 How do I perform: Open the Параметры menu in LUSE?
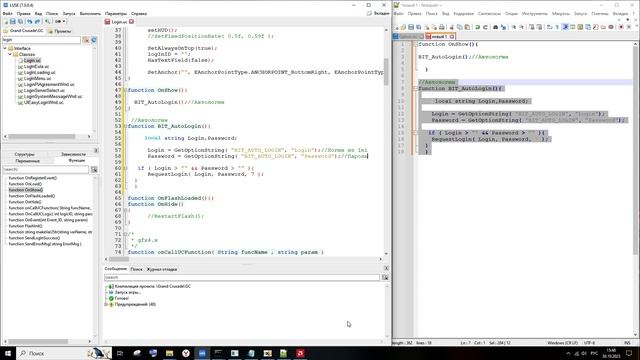[x=116, y=13]
